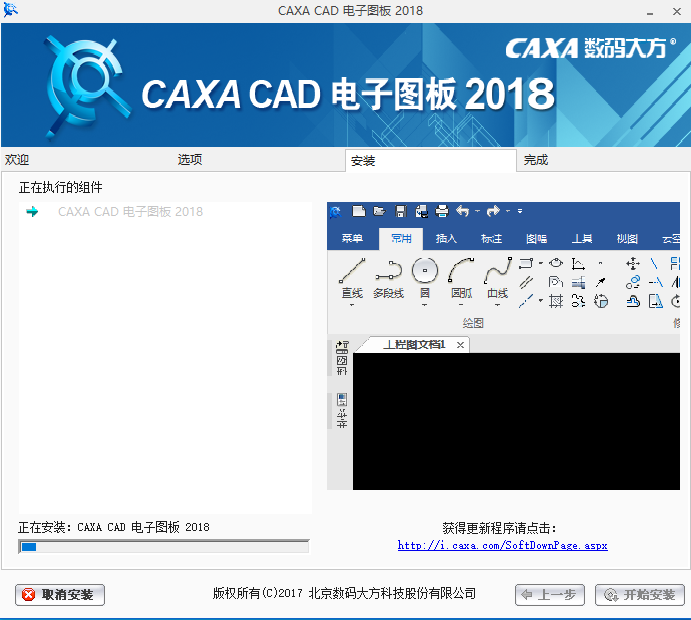The height and width of the screenshot is (620, 691).
Task: Click the 获得更新程序请点击 label
Action: click(x=499, y=528)
